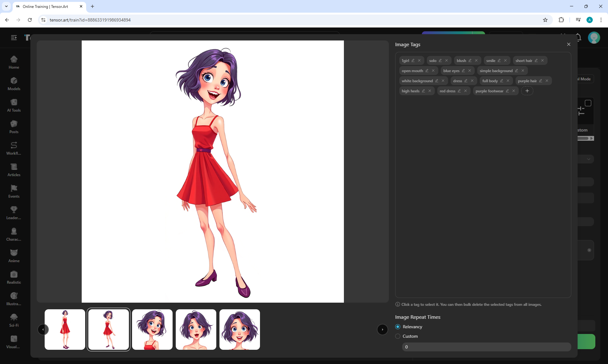Delete the 'purple hair' tag
Viewport: 608px width, 364px height.
(x=547, y=81)
